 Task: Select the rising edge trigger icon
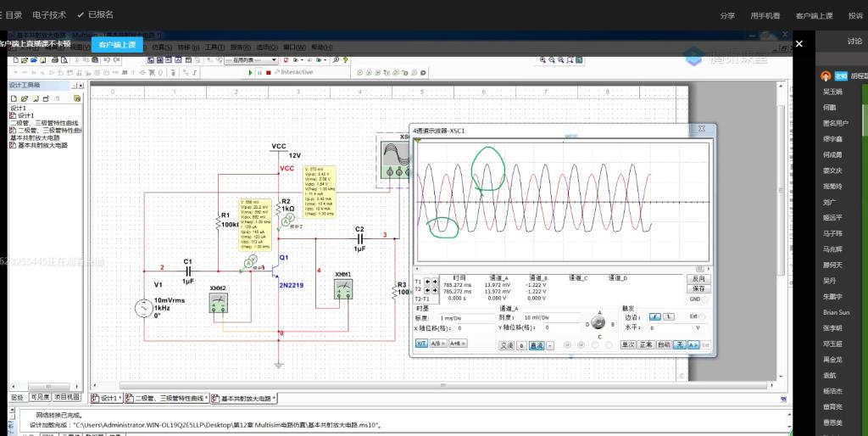(654, 316)
